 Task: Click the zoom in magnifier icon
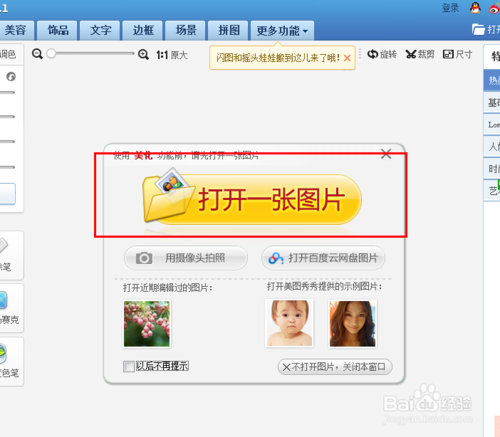(x=143, y=54)
